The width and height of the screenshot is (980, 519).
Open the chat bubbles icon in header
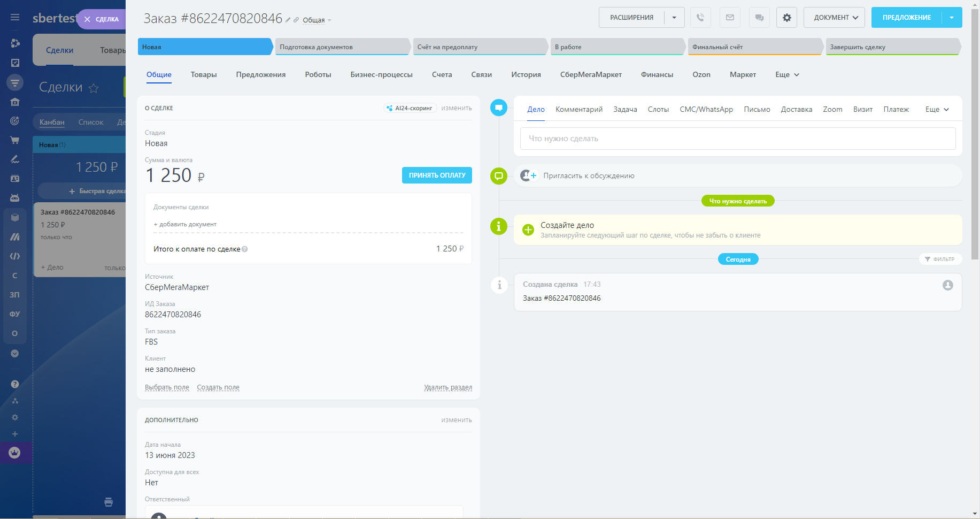[x=759, y=18]
